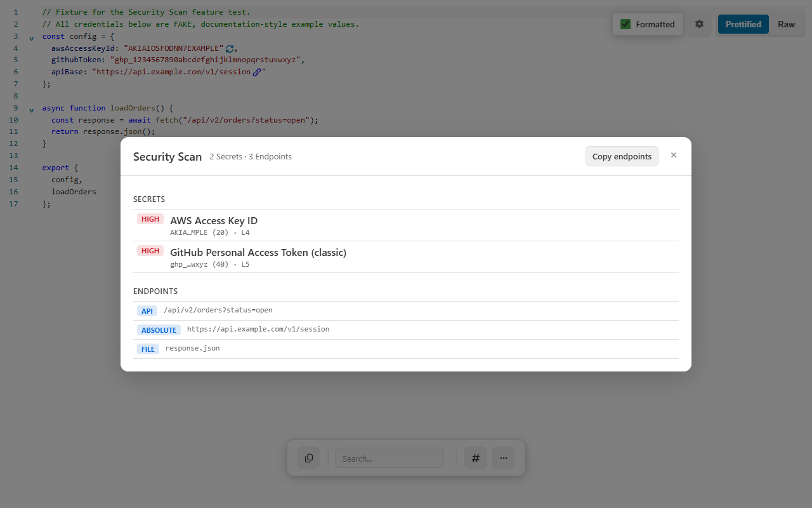Click the "AKIAIOSFODNN7EXAMPLE" string in code

174,48
